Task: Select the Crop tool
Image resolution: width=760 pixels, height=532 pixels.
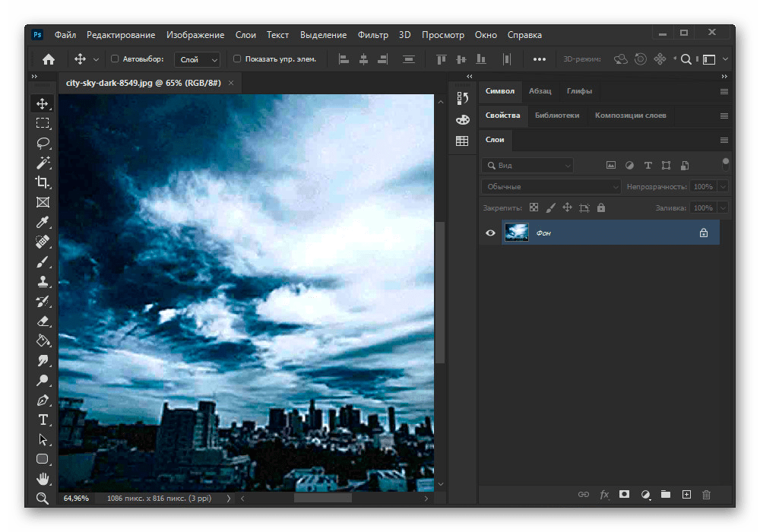Action: (x=43, y=182)
